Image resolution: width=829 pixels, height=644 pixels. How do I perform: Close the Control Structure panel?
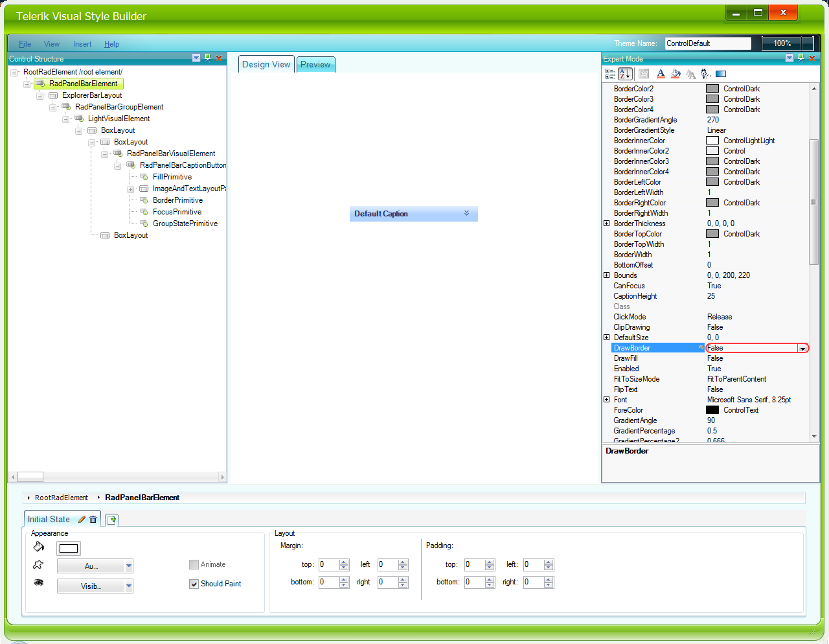219,58
